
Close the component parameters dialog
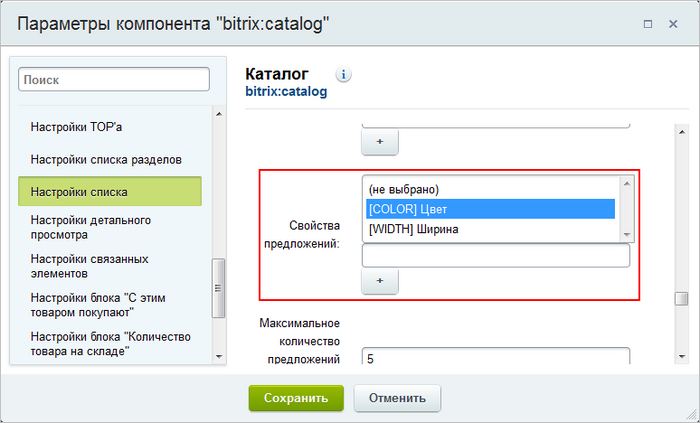(x=674, y=23)
